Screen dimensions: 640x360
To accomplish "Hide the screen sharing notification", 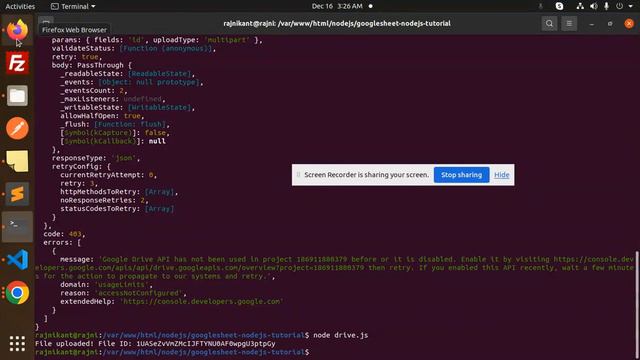I will pyautogui.click(x=502, y=175).
